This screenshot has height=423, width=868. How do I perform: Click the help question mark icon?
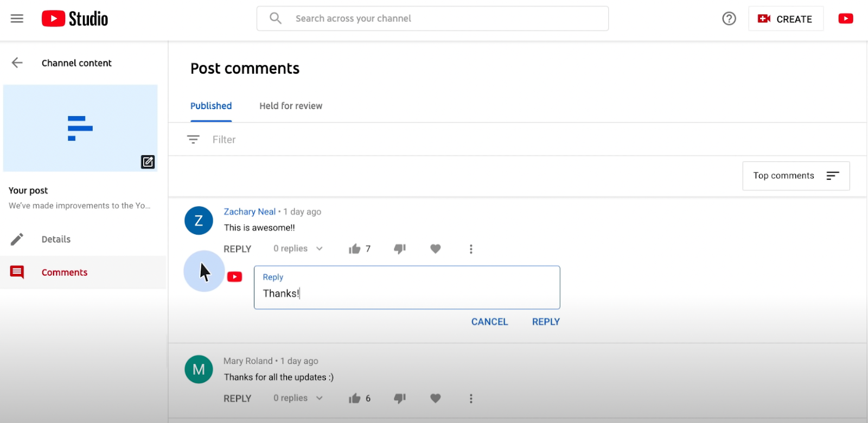[729, 19]
